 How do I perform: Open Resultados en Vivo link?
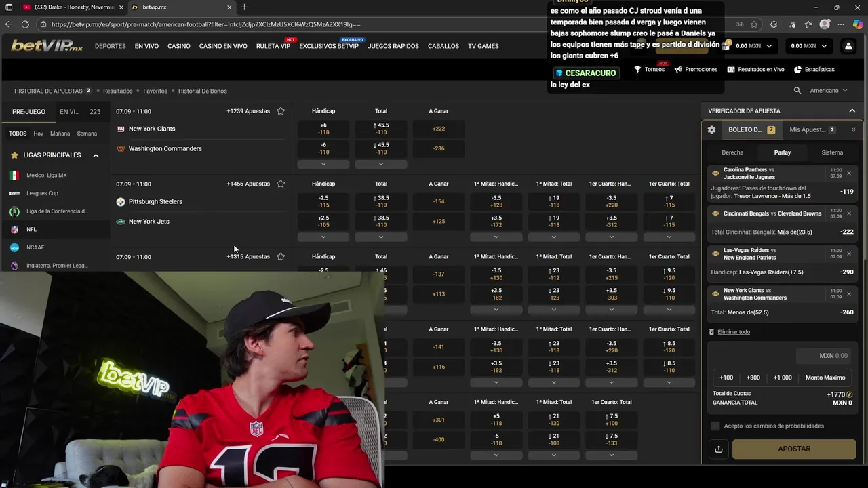coord(755,69)
